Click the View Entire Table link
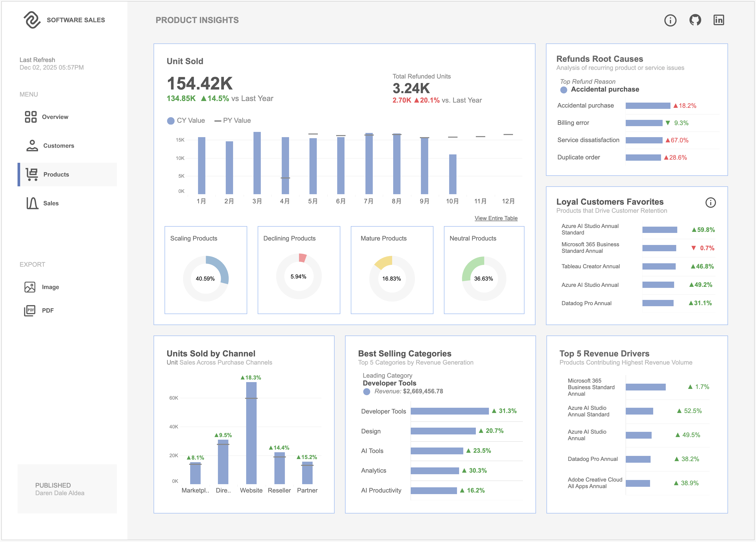 point(496,218)
